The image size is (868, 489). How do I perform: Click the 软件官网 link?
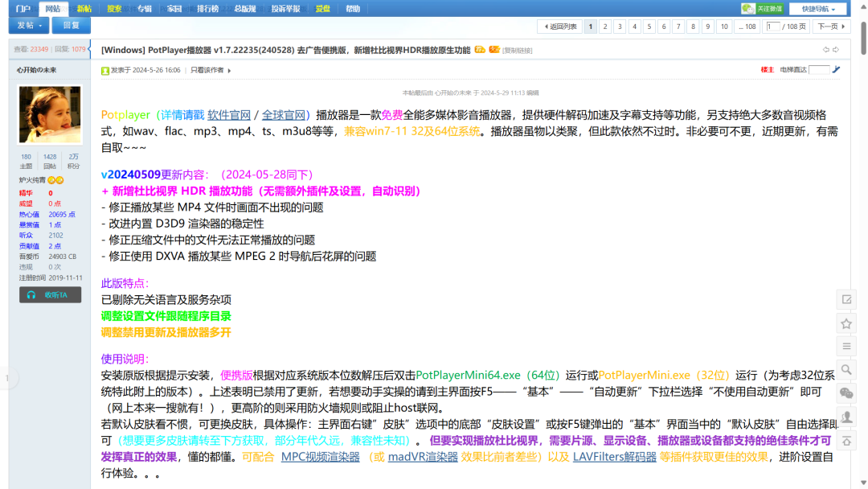pyautogui.click(x=229, y=115)
